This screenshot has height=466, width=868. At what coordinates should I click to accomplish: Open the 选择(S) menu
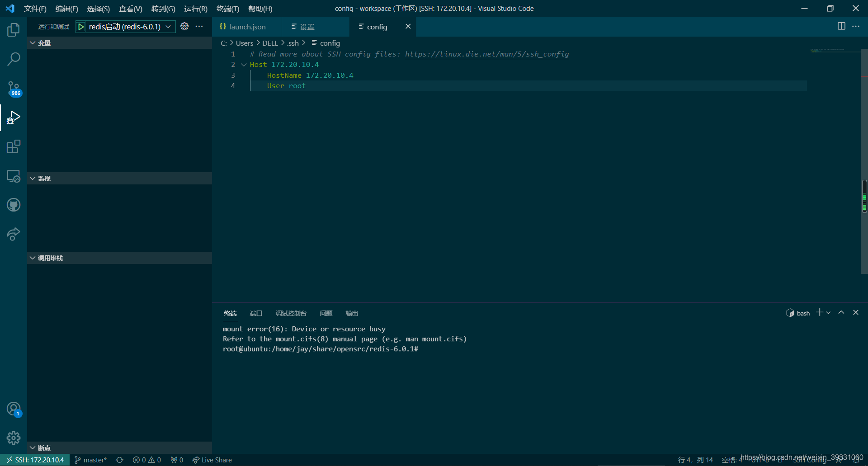coord(99,9)
